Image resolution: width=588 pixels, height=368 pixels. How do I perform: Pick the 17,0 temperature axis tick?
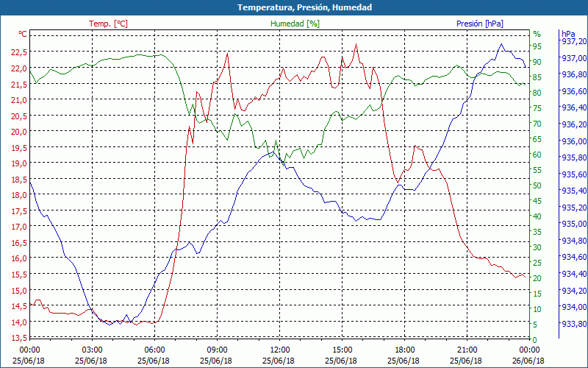click(19, 227)
